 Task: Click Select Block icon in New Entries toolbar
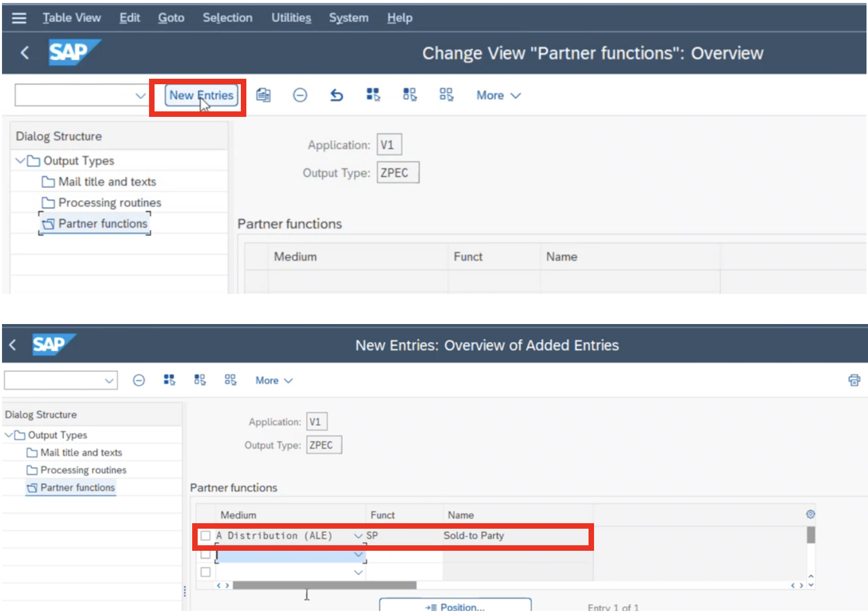click(200, 380)
